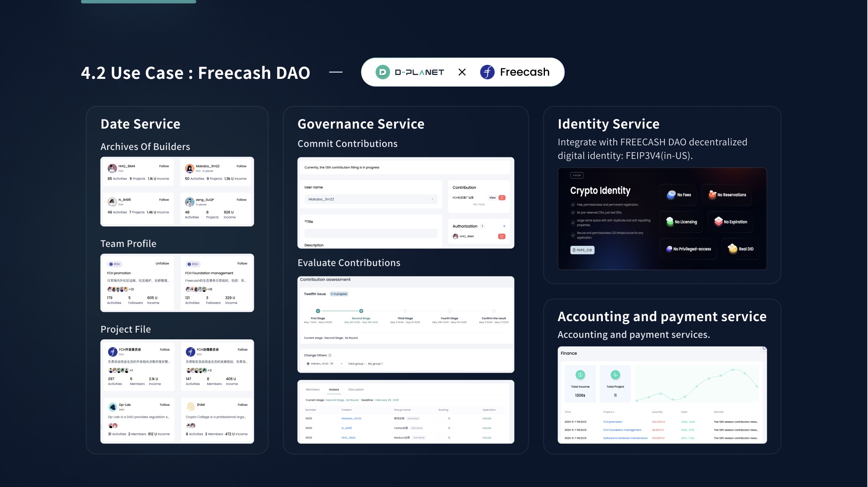Click the D-PLANET logo icon in header

click(x=382, y=72)
